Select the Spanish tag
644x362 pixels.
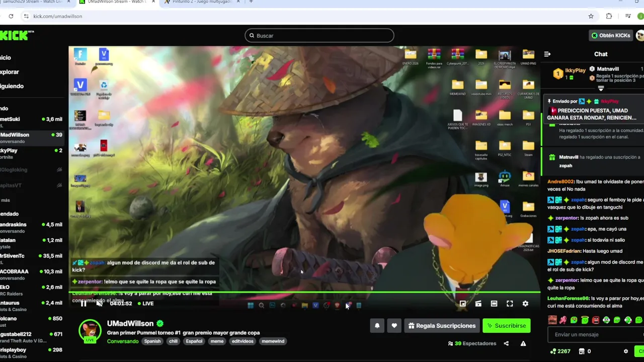coord(152,341)
